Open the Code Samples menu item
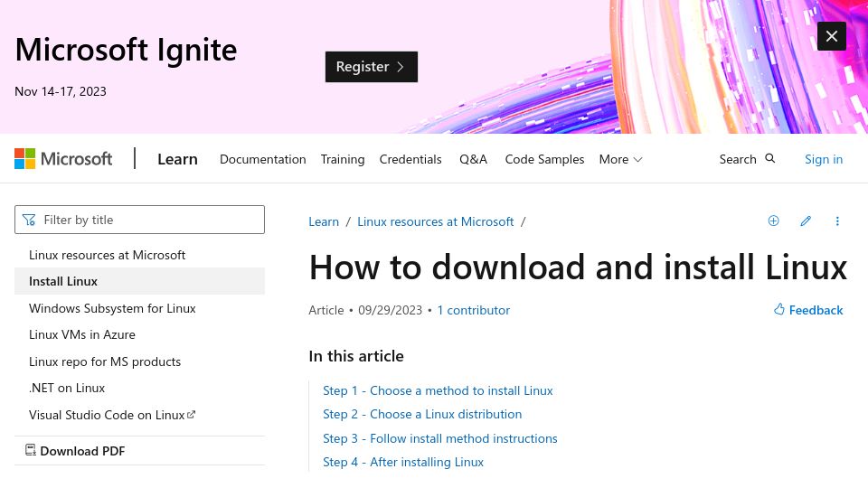 (544, 159)
